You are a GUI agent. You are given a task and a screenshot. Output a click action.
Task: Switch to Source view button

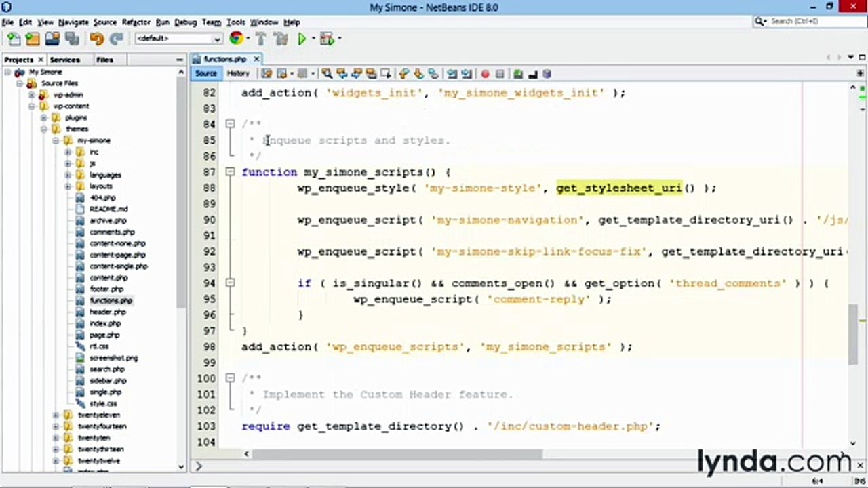[x=206, y=73]
